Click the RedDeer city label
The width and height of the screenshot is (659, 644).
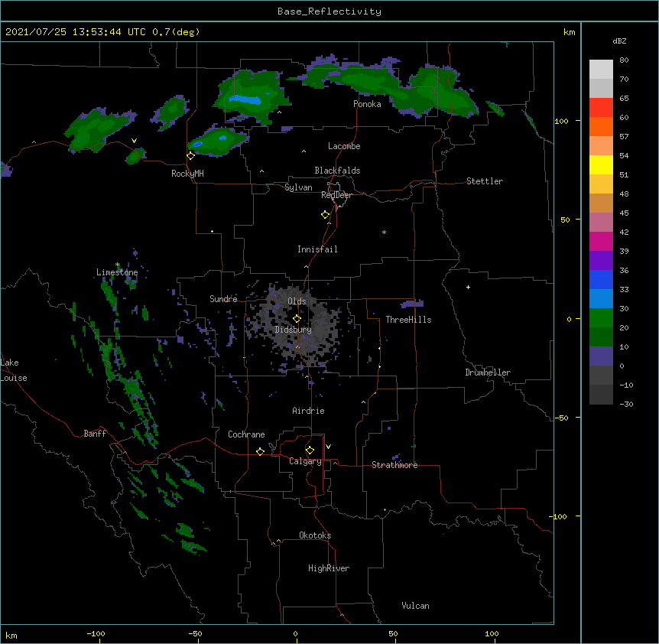tap(336, 195)
